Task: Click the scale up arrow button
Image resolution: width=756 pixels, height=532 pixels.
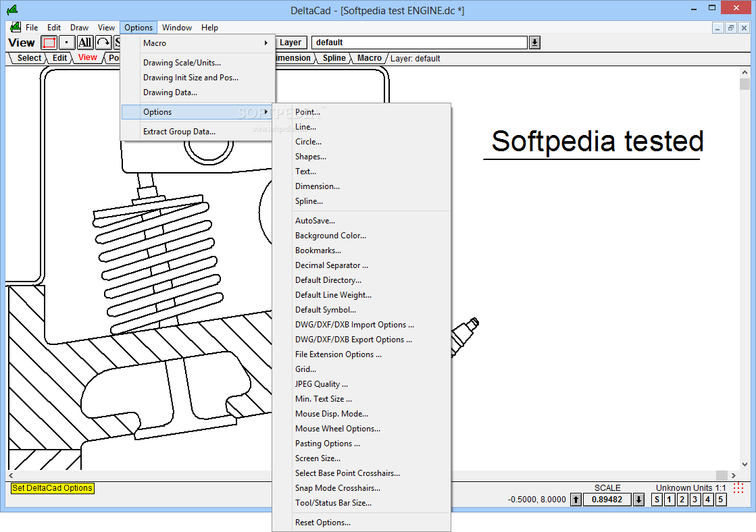Action: pyautogui.click(x=576, y=500)
